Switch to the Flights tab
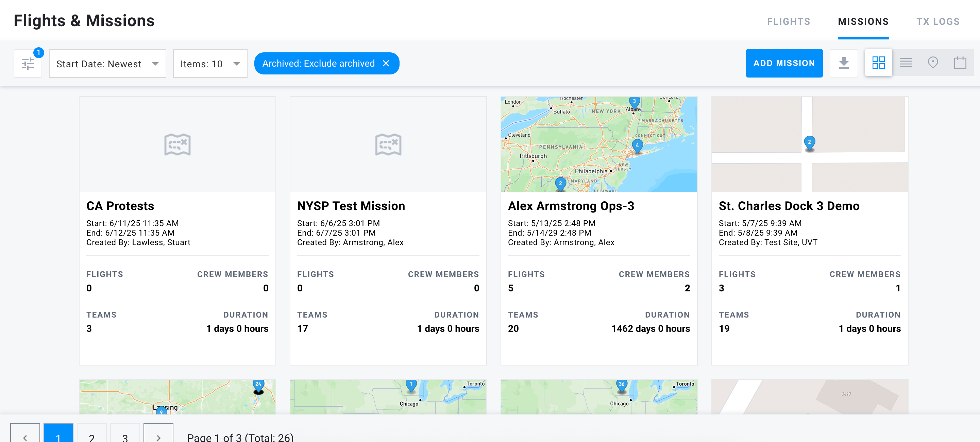The image size is (980, 442). point(788,22)
